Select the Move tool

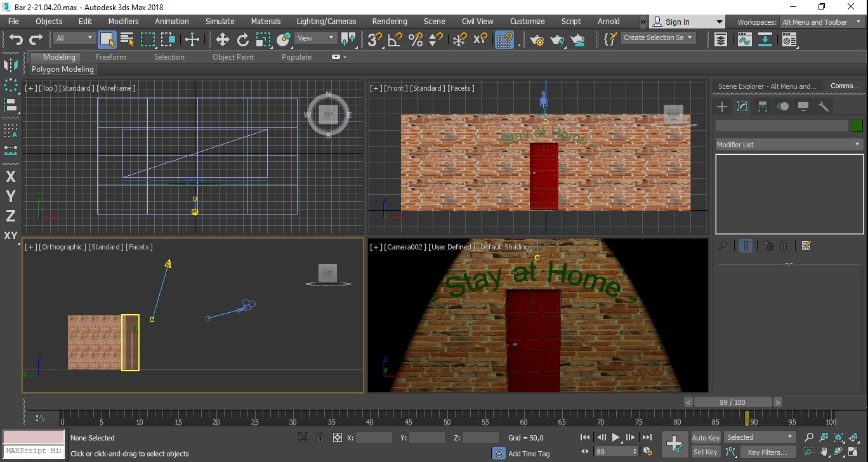click(x=223, y=39)
